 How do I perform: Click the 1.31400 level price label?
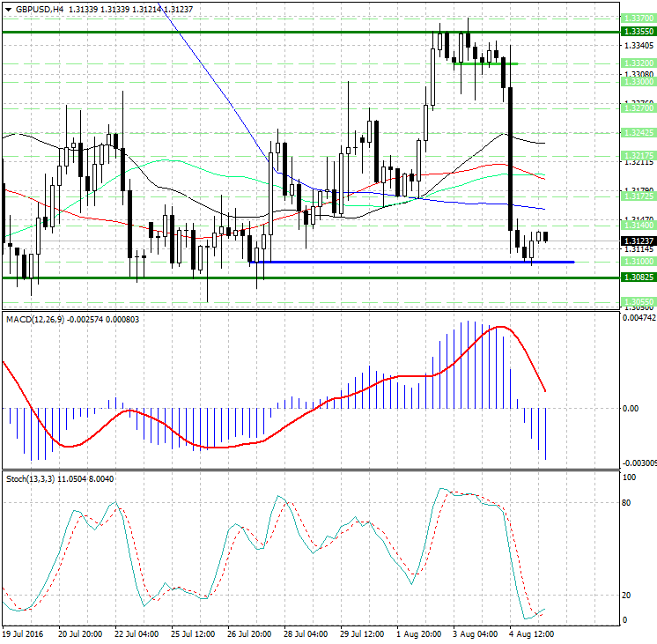[x=637, y=226]
